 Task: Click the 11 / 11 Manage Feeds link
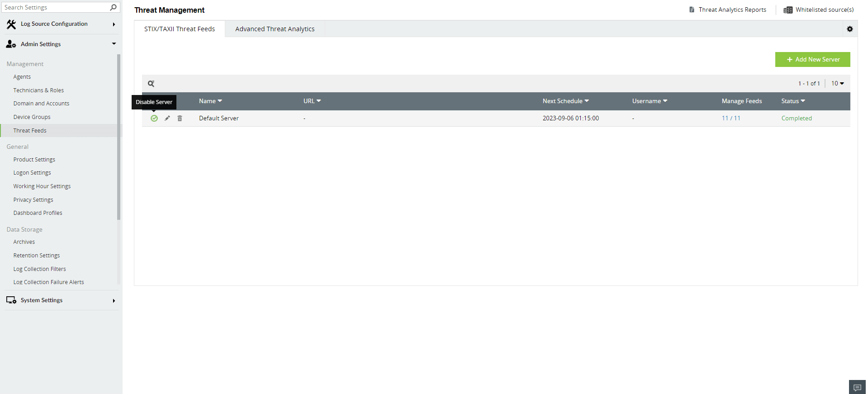(x=731, y=118)
